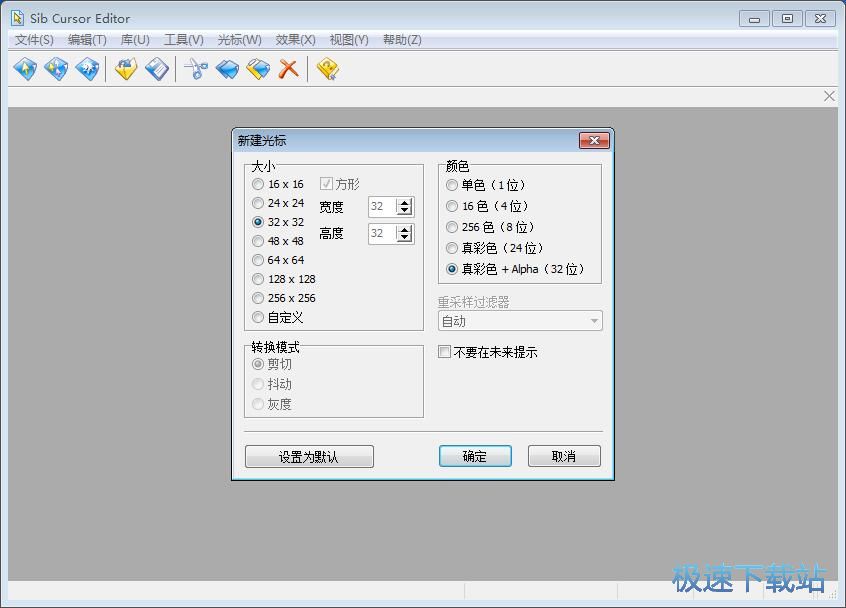Select the Cut scissors icon

click(196, 68)
